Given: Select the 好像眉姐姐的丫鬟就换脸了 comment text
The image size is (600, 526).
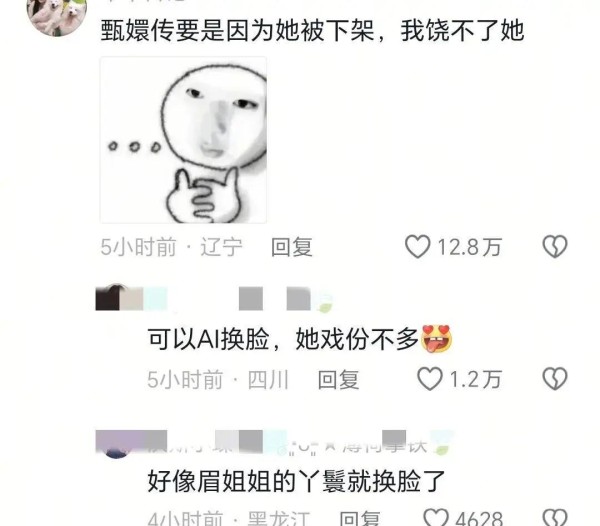Looking at the screenshot, I should pyautogui.click(x=296, y=481).
